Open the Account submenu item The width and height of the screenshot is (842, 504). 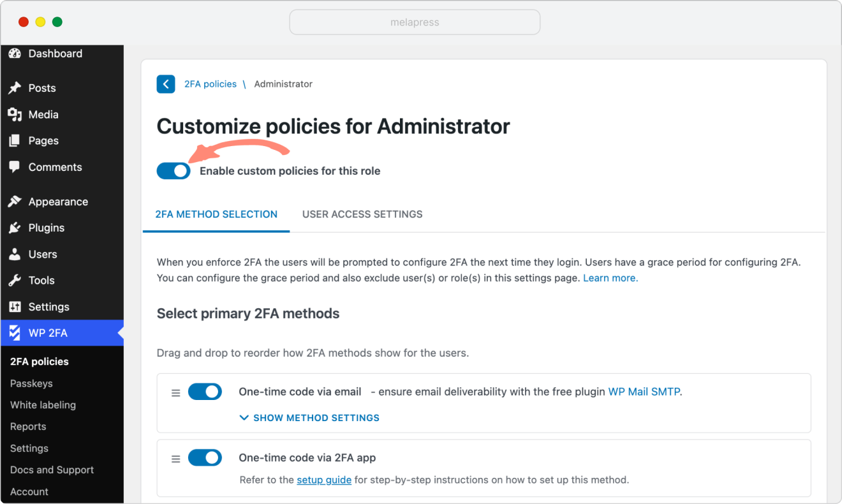coord(29,492)
